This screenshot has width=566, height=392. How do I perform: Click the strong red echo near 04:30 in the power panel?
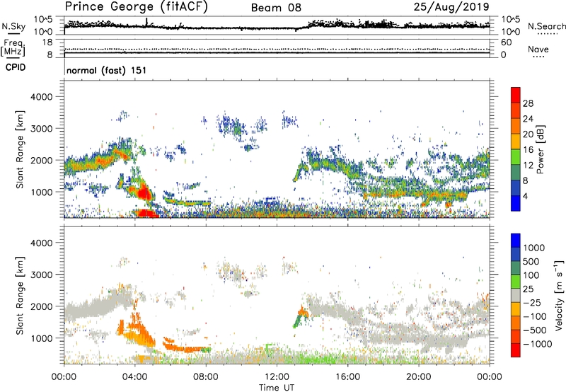[144, 191]
